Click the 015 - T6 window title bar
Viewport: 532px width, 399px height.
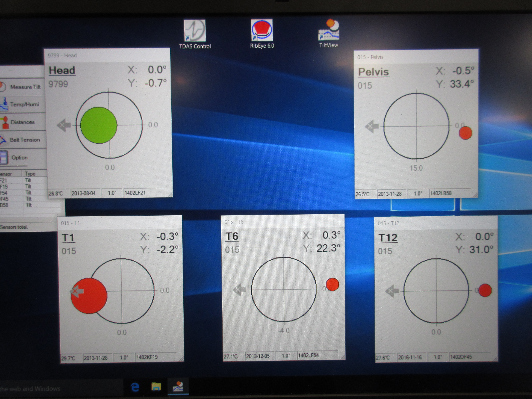point(283,222)
